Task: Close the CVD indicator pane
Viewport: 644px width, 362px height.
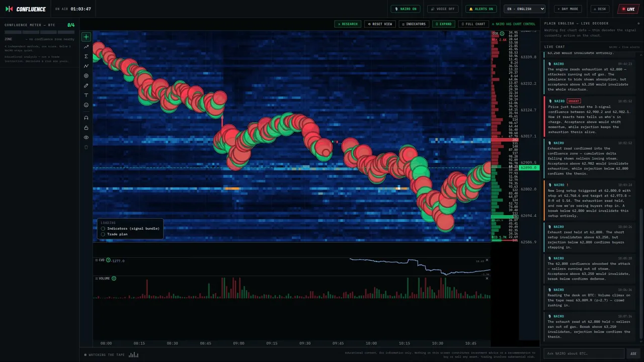Action: point(487,260)
